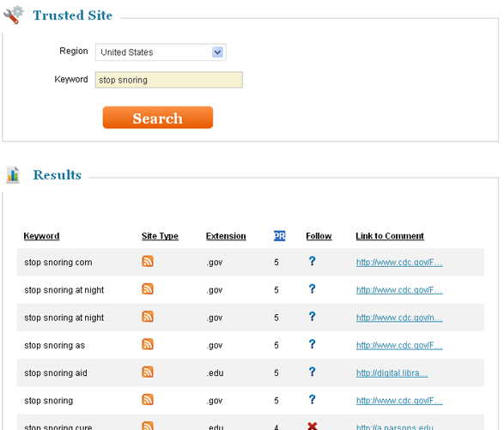Click the .gov extension in 'stop snoring com' row
The width and height of the screenshot is (504, 430).
point(215,263)
